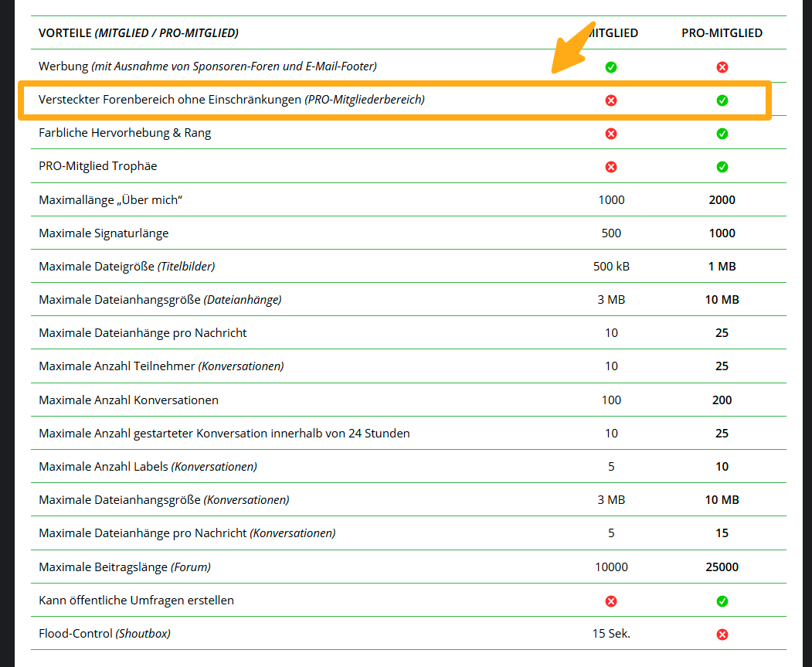Click red X for Werbung under PRO-Mitglied
This screenshot has height=667, width=812.
pos(722,67)
